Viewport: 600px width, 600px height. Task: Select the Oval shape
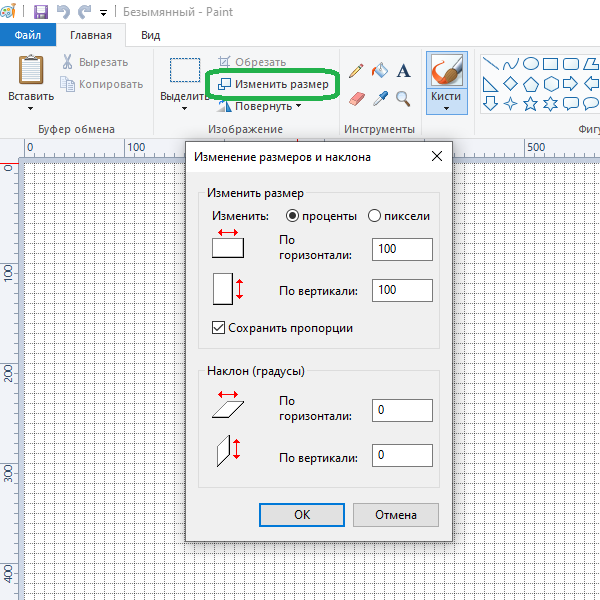[531, 64]
